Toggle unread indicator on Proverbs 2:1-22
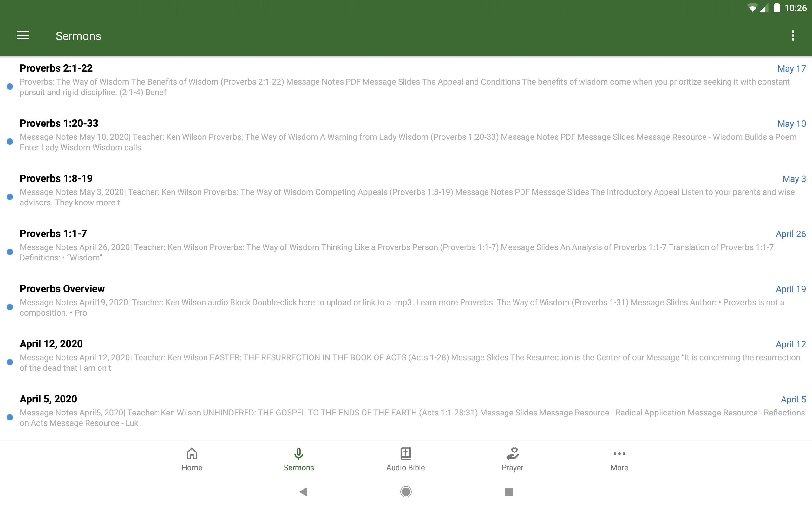Image resolution: width=812 pixels, height=507 pixels. pos(10,87)
